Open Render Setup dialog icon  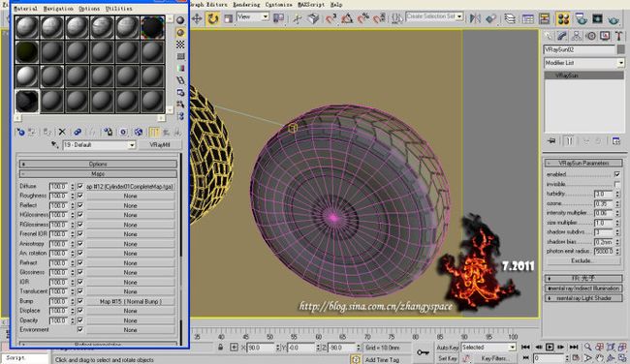coord(581,18)
